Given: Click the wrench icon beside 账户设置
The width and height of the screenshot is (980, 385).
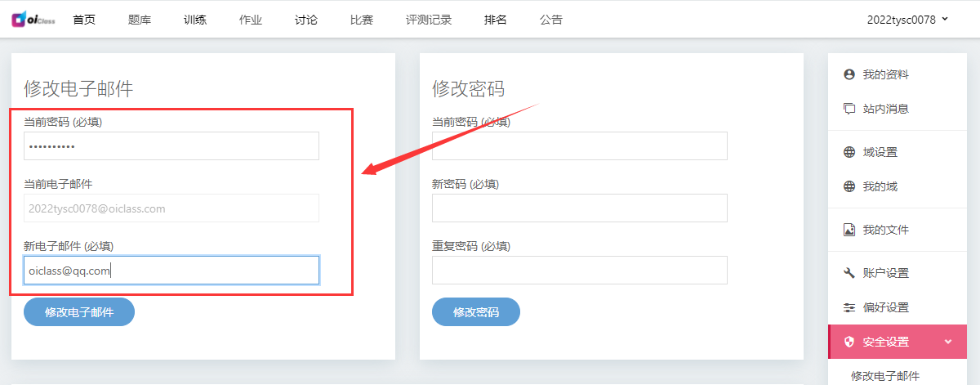Looking at the screenshot, I should tap(849, 273).
